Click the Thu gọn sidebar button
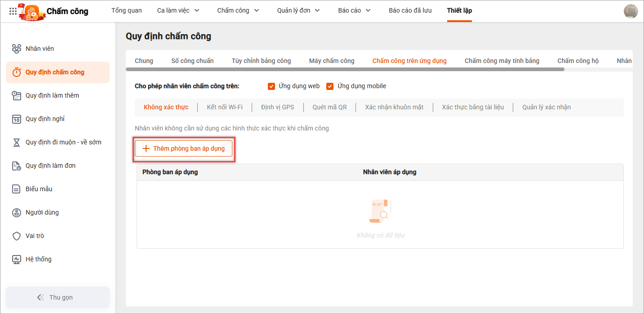This screenshot has height=314, width=644. pos(58,297)
